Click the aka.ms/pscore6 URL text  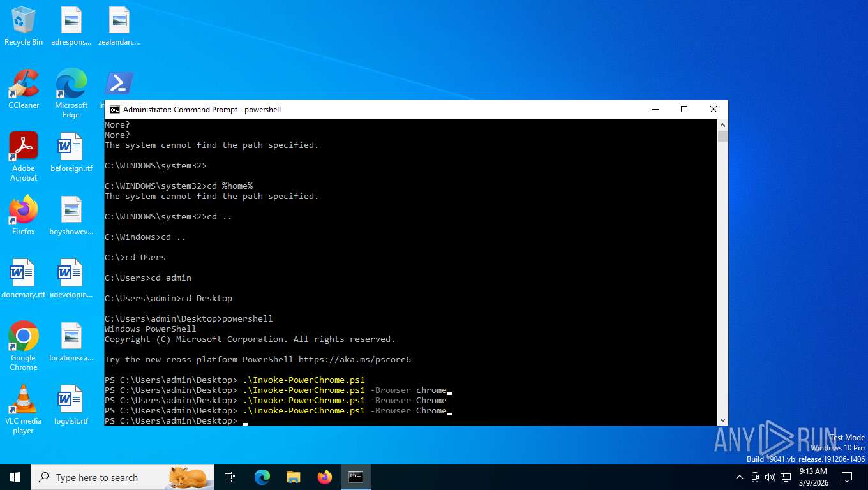point(355,360)
